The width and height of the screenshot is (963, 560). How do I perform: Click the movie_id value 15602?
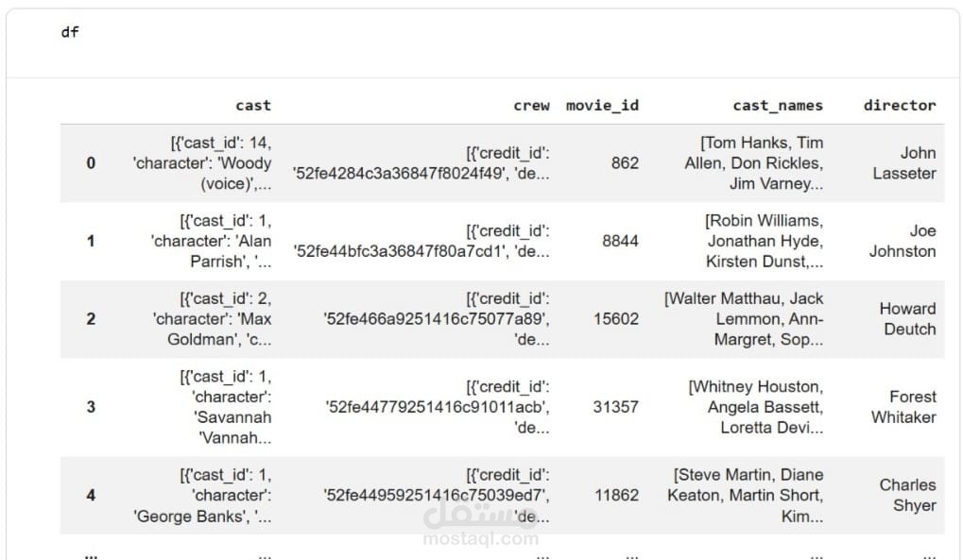616,319
